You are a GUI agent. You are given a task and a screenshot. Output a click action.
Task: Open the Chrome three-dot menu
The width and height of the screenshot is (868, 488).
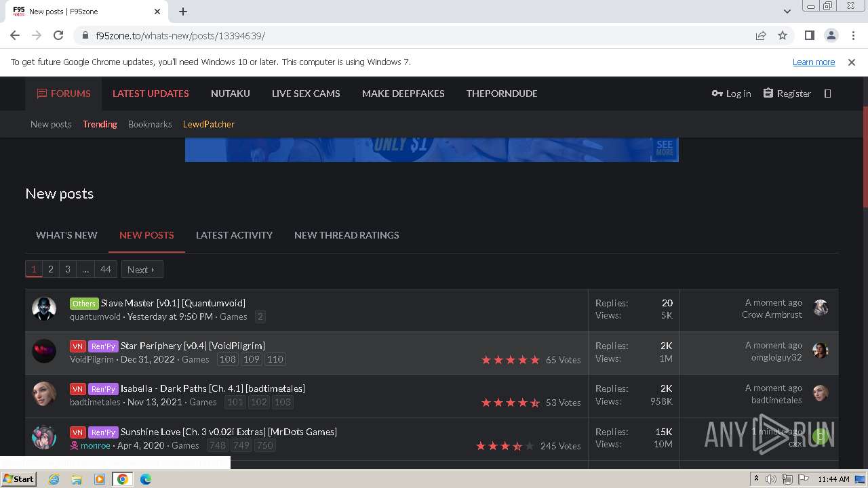(x=852, y=35)
